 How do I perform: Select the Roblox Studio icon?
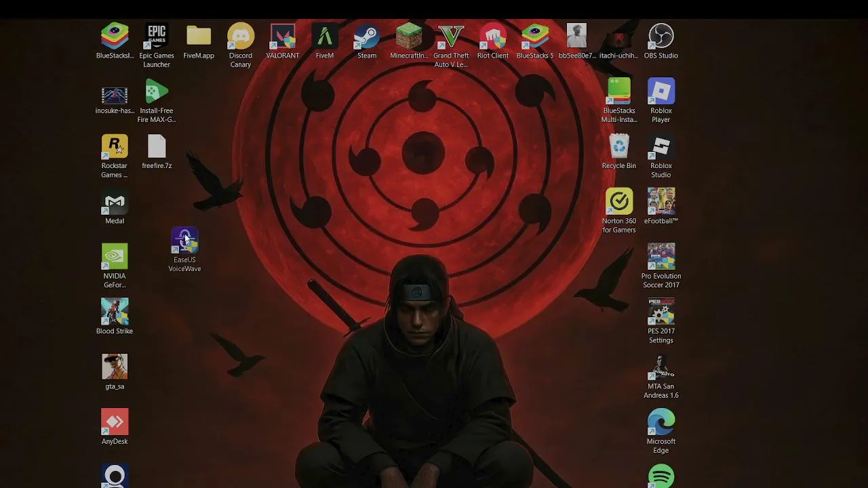tap(661, 146)
